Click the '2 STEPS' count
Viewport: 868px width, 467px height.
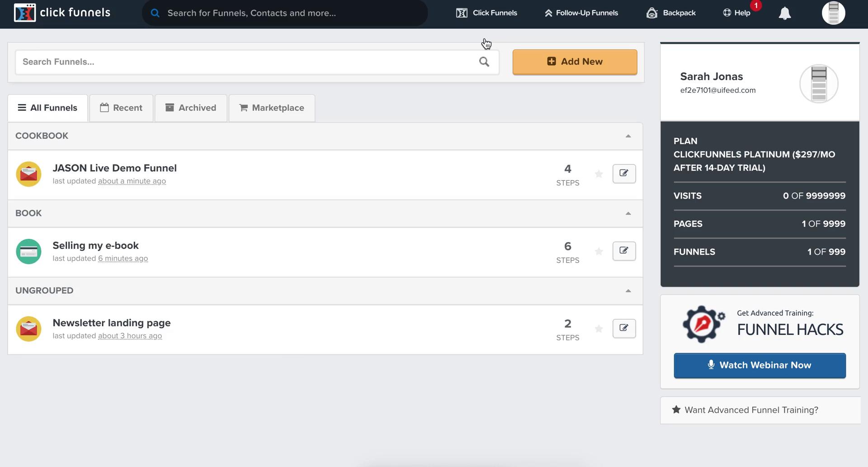(x=568, y=330)
